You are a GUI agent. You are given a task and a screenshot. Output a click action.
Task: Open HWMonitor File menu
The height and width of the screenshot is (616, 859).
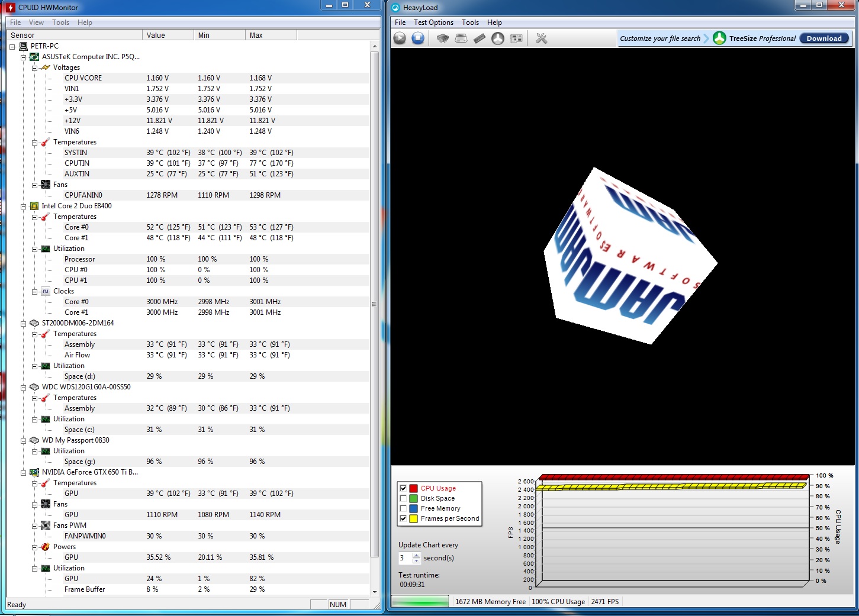pyautogui.click(x=15, y=22)
